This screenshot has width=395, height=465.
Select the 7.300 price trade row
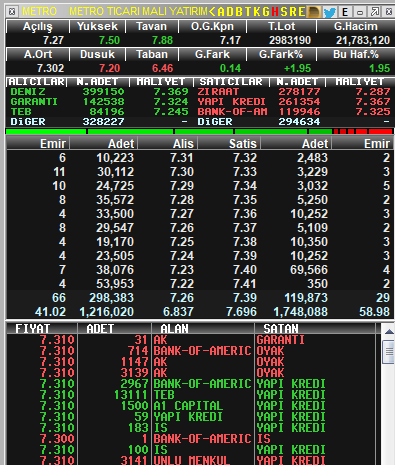pyautogui.click(x=191, y=439)
